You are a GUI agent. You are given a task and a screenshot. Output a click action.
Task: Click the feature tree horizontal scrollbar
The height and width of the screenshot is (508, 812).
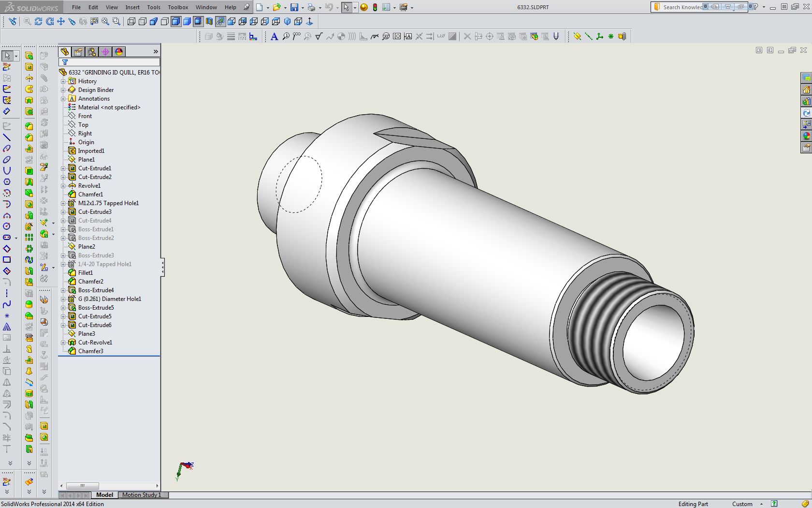coord(82,486)
